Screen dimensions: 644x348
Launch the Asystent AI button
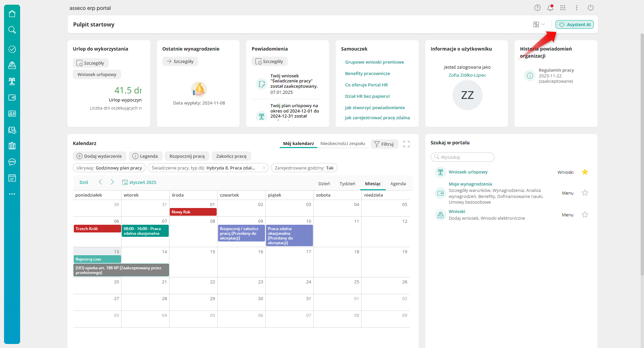click(575, 24)
